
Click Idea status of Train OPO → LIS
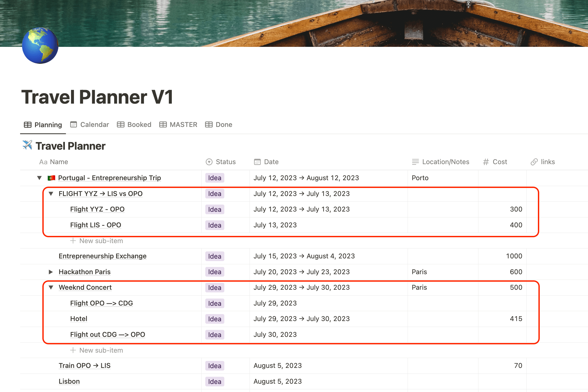tap(215, 366)
